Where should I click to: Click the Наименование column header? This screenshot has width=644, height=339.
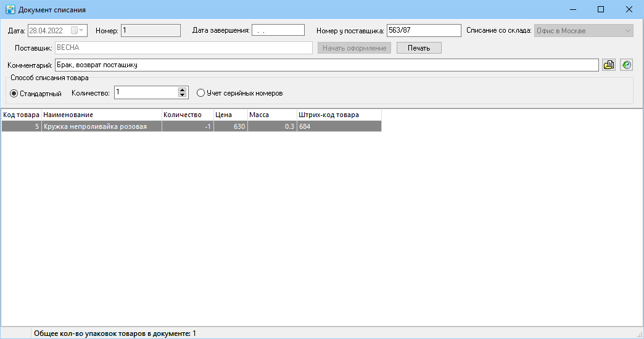coord(101,115)
